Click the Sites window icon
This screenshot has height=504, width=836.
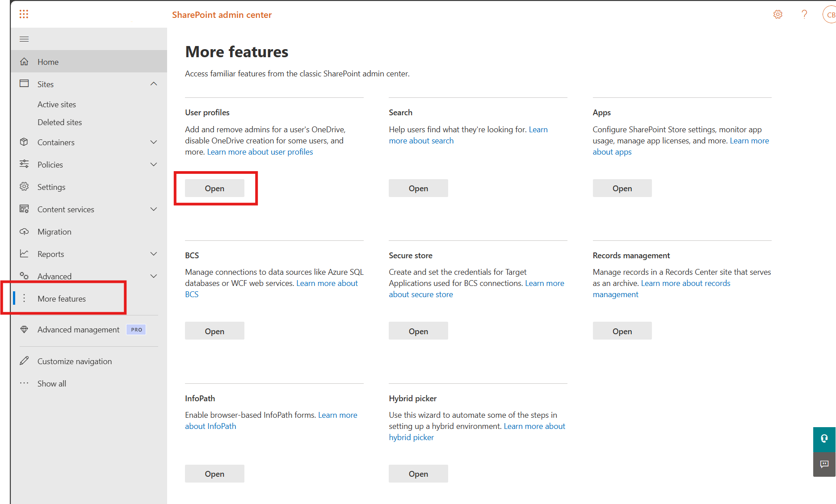[x=24, y=84]
